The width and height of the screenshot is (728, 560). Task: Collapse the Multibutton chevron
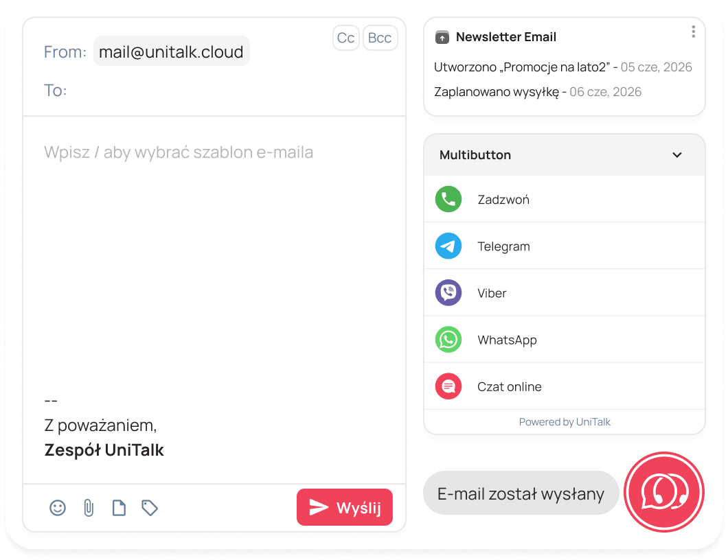tap(677, 155)
